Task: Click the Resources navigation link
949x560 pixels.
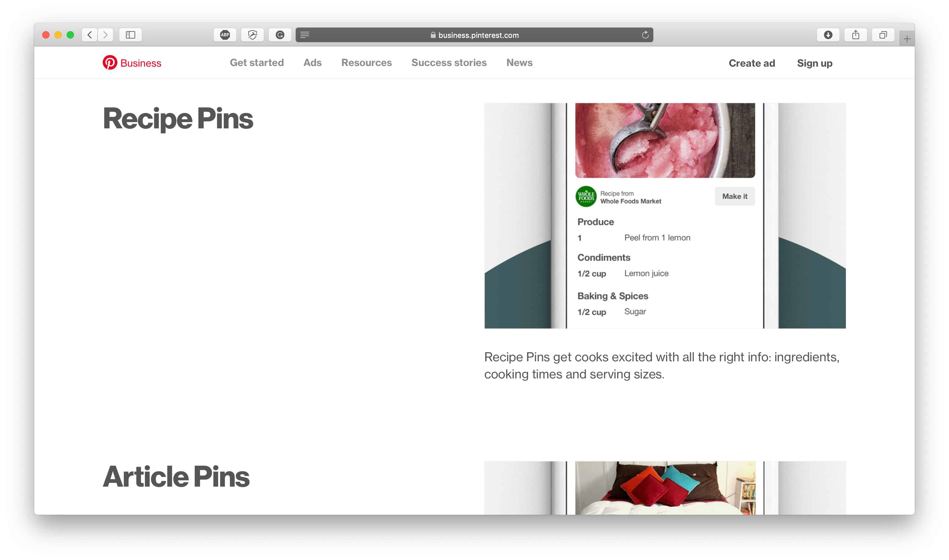Action: (x=367, y=63)
